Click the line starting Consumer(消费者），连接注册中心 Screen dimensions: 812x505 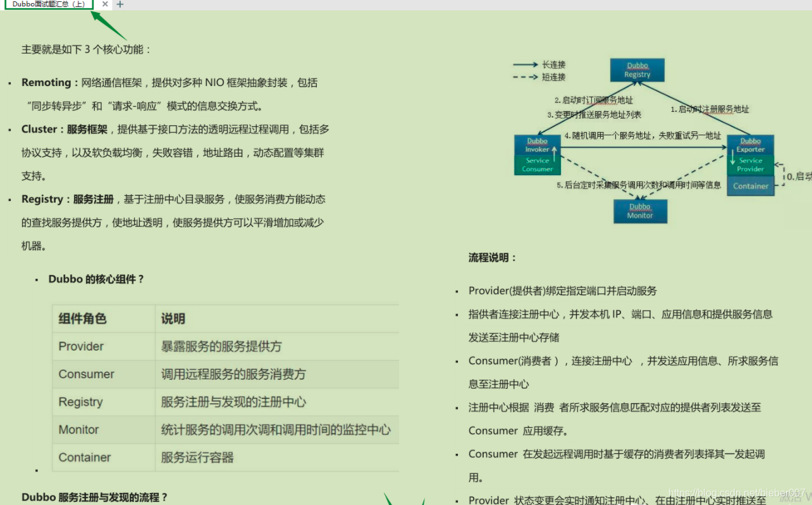coord(624,361)
